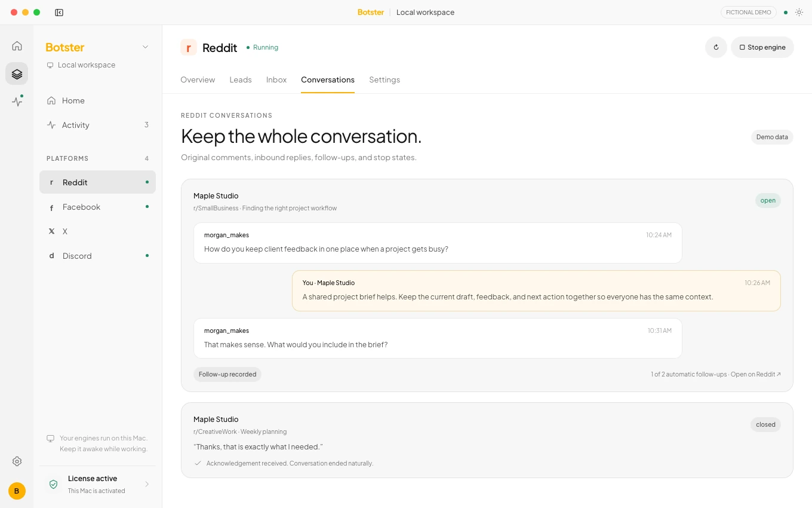Click the open status badge
The width and height of the screenshot is (812, 508).
(x=768, y=200)
